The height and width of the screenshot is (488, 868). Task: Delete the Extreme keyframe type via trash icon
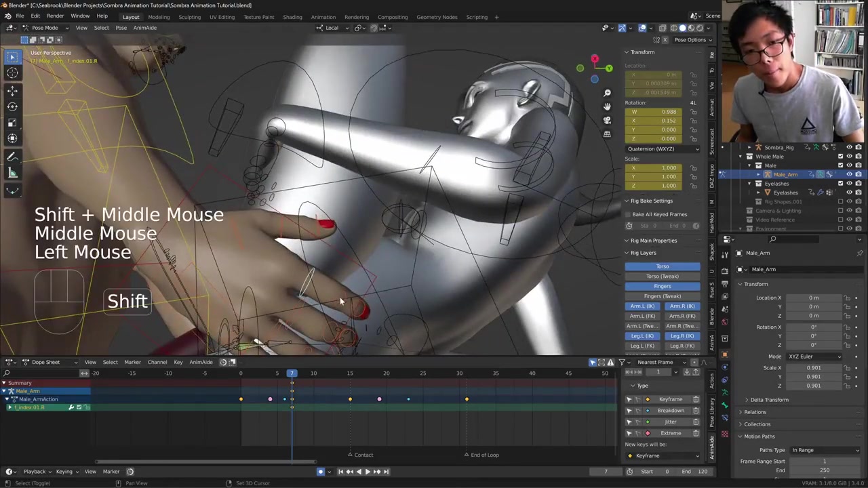click(696, 433)
